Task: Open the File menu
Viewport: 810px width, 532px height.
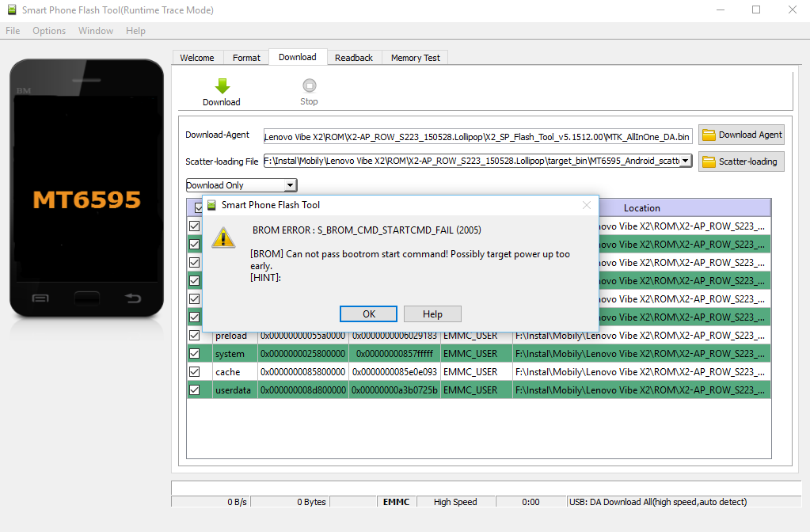Action: (13, 30)
